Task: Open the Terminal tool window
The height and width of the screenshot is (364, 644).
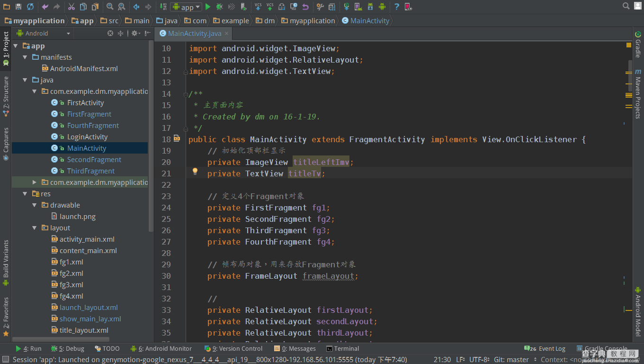Action: (x=343, y=348)
